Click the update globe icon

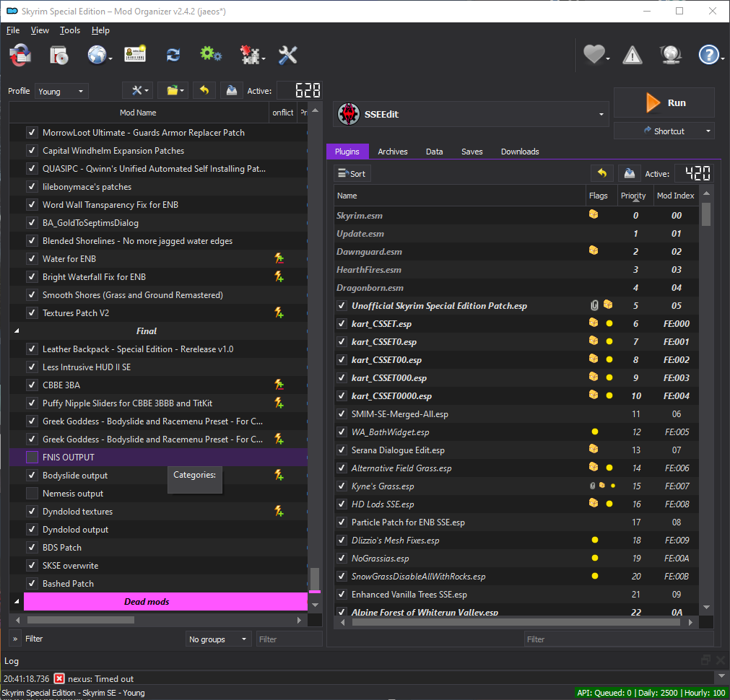[670, 55]
